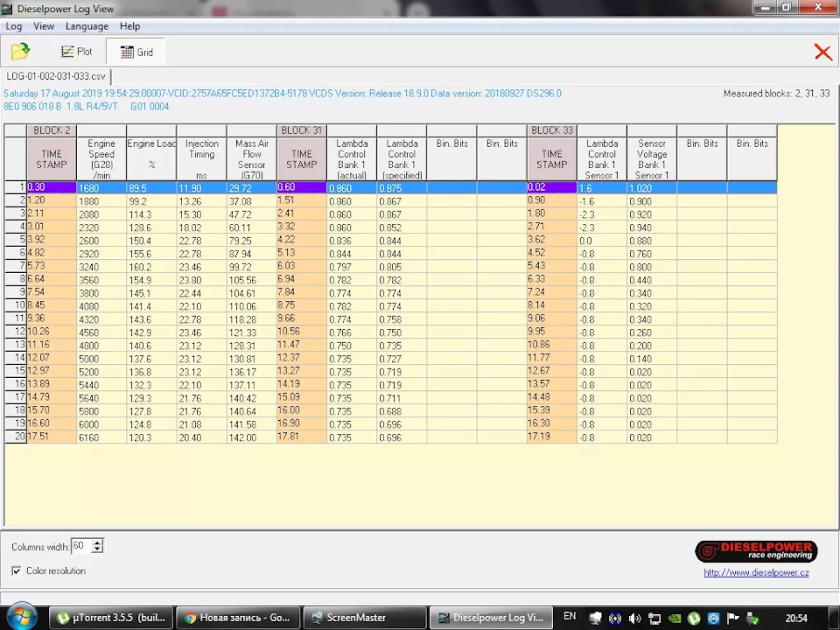Decrease columns width with down arrow

pyautogui.click(x=97, y=549)
